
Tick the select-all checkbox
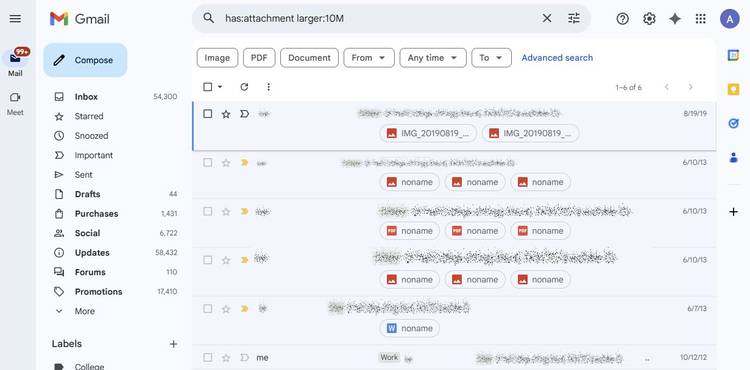click(x=208, y=87)
